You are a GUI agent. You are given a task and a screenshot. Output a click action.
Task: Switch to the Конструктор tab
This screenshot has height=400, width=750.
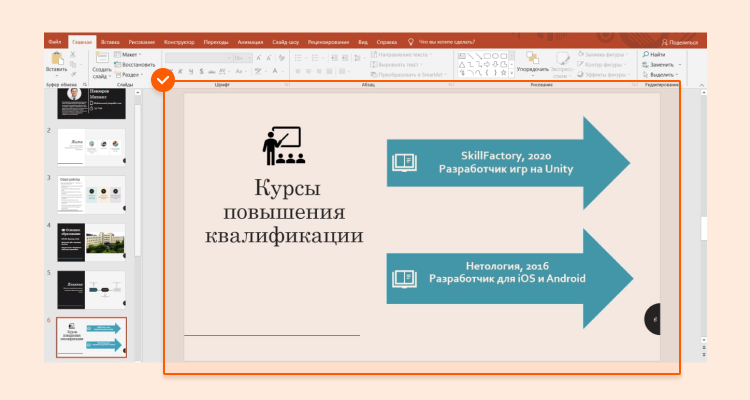(x=179, y=42)
